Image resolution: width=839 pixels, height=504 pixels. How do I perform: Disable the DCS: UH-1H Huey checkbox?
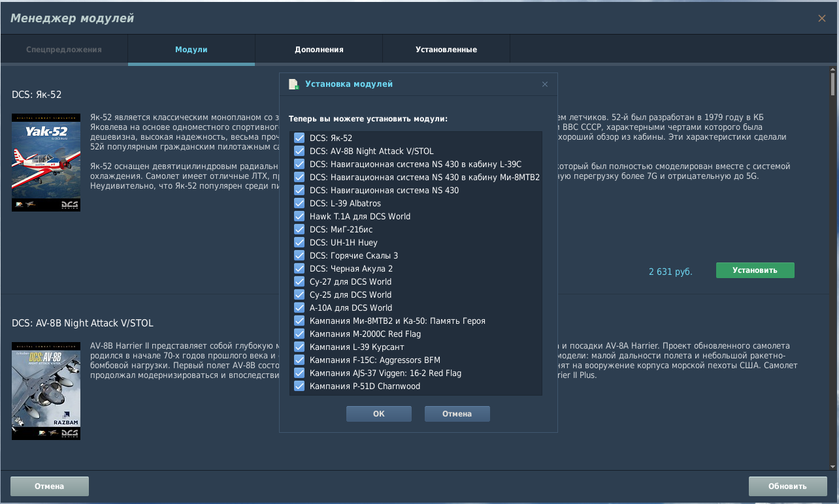pos(299,242)
